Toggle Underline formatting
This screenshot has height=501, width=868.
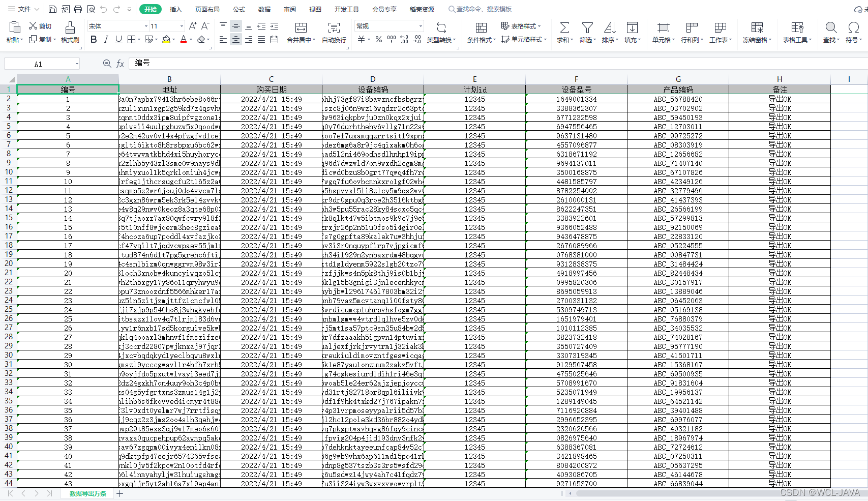[118, 39]
